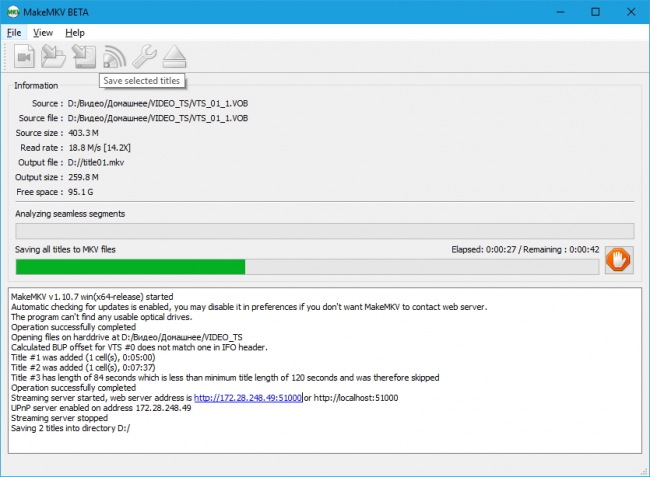Click the "can't find any usable optical drives" line
Image resolution: width=650 pixels, height=477 pixels.
point(102,317)
